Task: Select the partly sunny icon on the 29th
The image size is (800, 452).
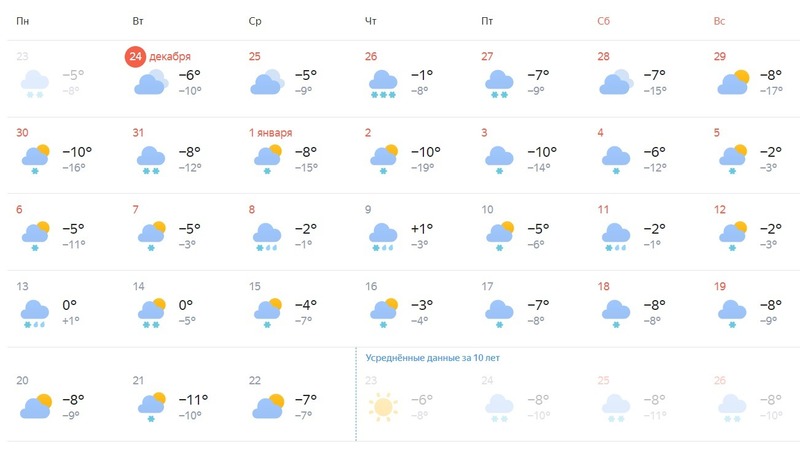Action: click(733, 82)
